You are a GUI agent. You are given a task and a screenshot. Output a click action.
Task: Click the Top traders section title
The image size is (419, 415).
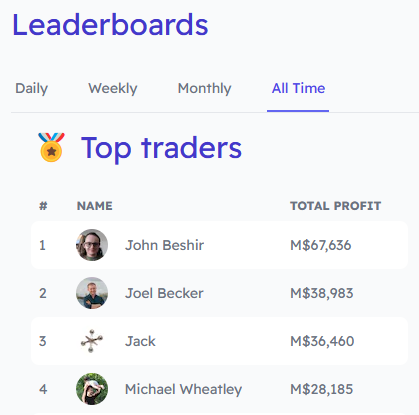pyautogui.click(x=161, y=148)
